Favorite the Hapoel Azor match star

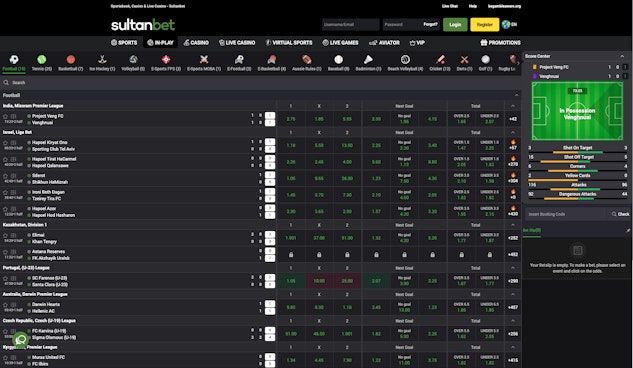click(5, 209)
